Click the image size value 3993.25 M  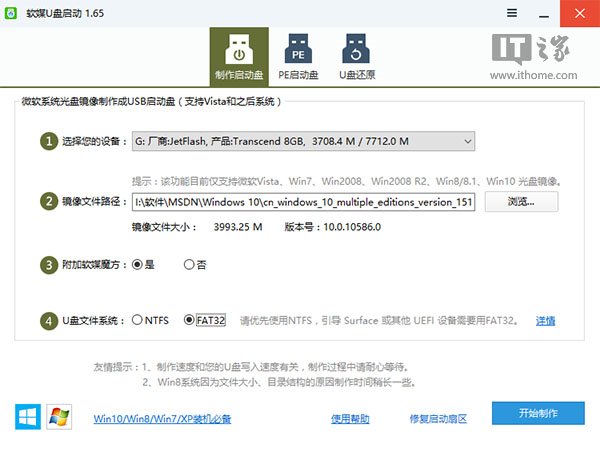[x=238, y=227]
